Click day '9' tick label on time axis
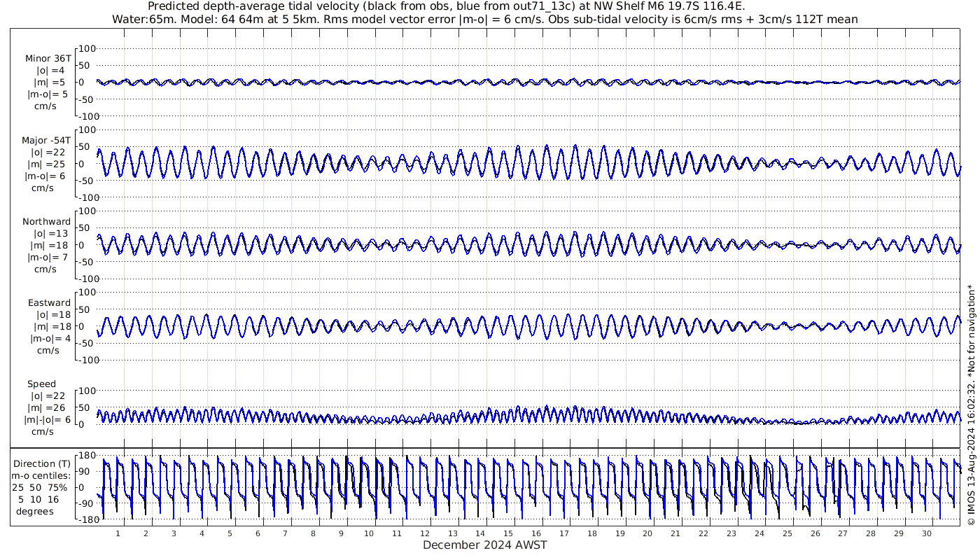 click(x=341, y=533)
